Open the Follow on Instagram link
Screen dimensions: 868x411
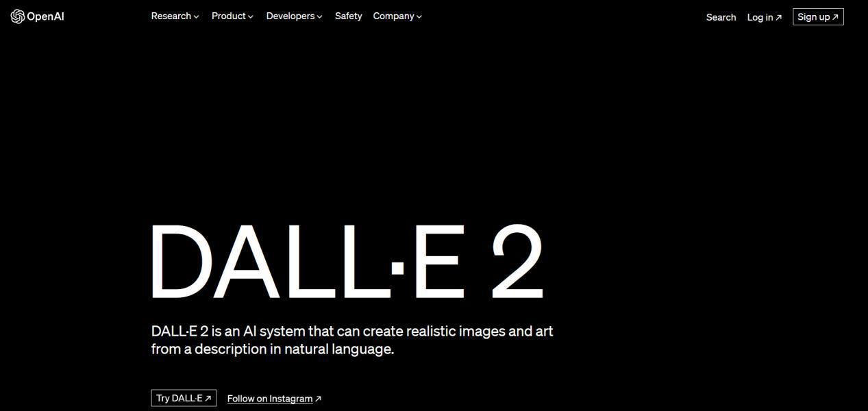(274, 399)
